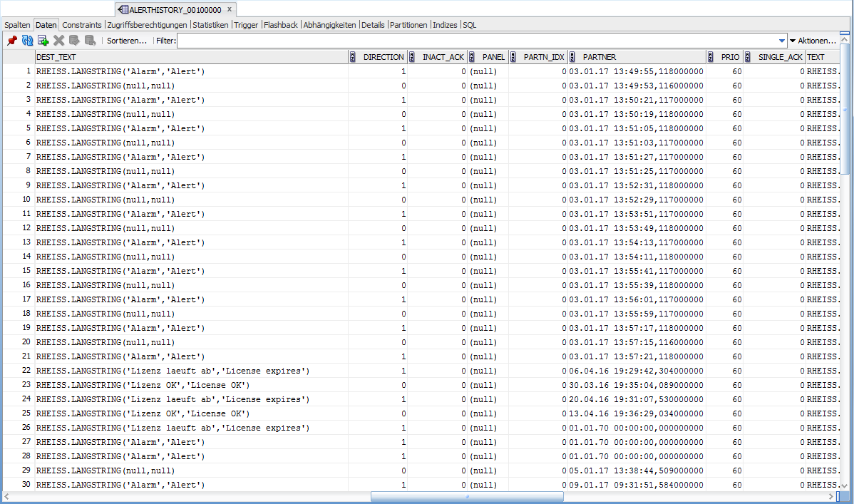
Task: Click the Commit changes database icon
Action: (x=75, y=41)
